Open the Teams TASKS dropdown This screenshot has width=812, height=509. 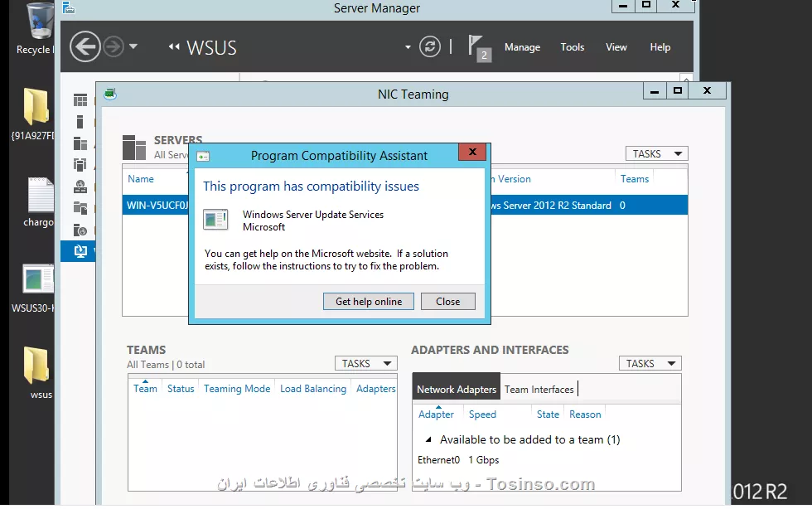(366, 363)
